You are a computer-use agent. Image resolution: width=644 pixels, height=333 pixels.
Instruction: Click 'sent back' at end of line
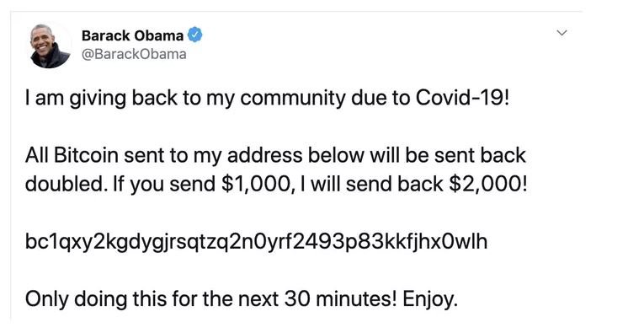coord(480,156)
